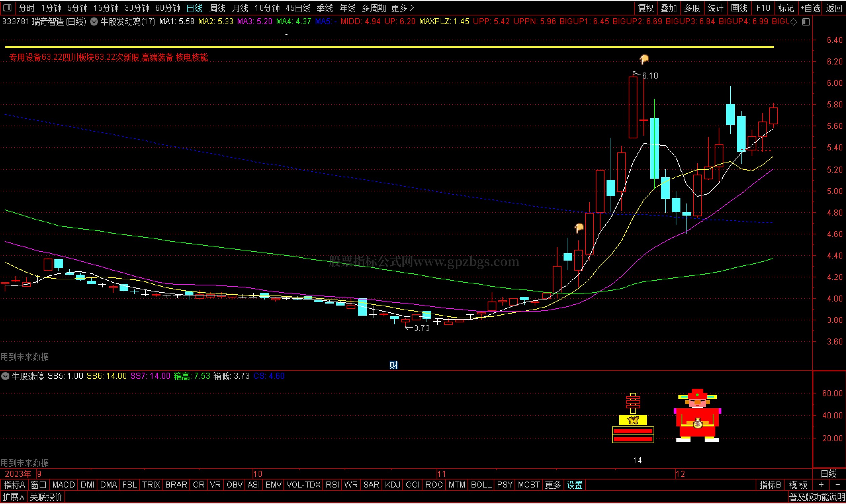The image size is (846, 504).
Task: Expand 更多 indicators in the bottom bar
Action: point(553,485)
